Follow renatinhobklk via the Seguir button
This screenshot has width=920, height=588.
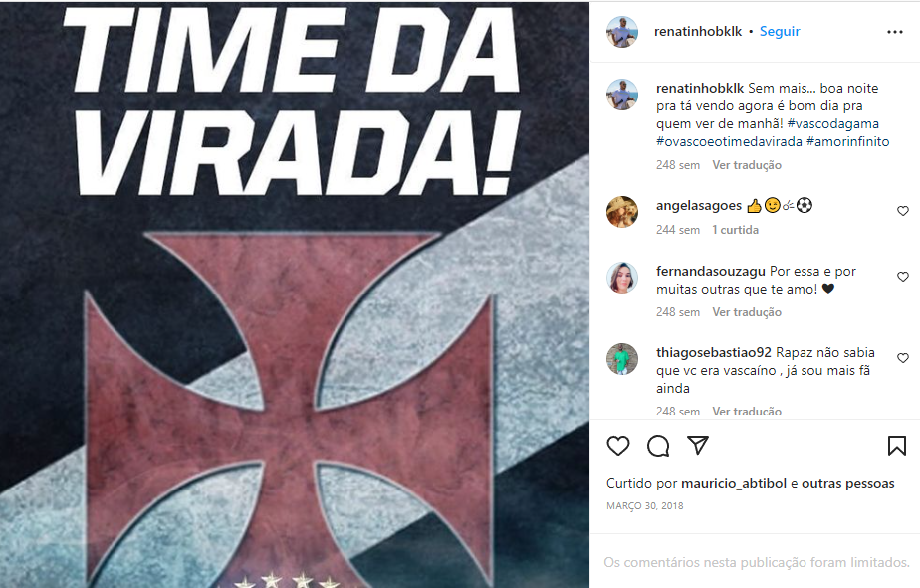[x=780, y=31]
